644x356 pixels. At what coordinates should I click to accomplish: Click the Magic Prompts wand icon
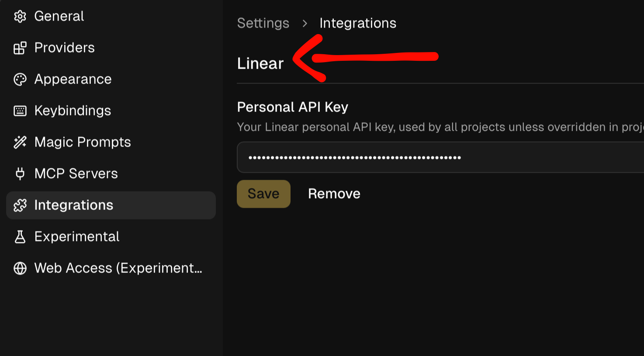point(20,142)
